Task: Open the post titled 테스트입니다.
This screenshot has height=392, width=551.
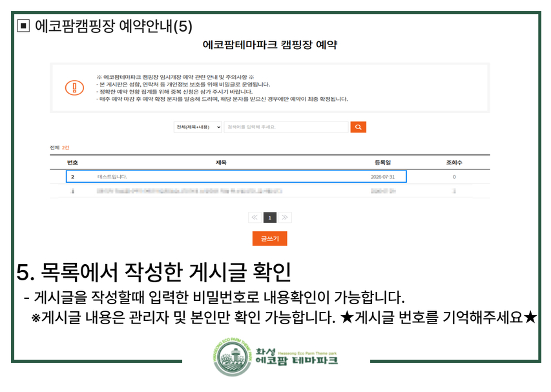Action: tap(112, 177)
